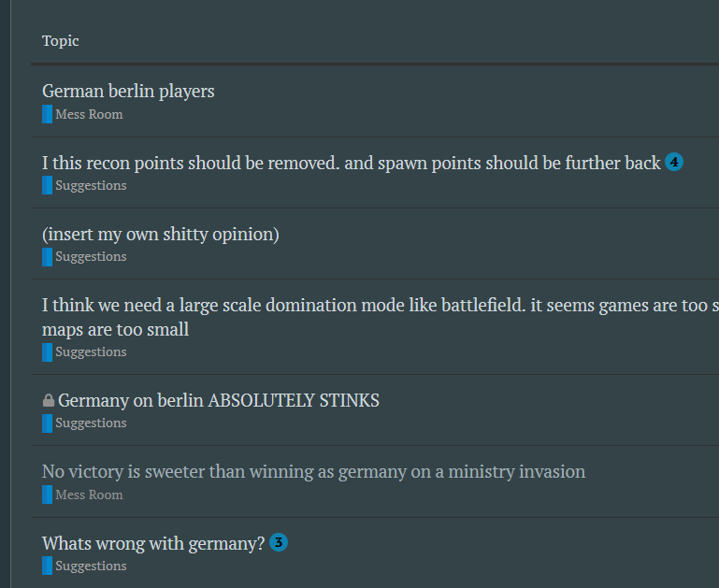The width and height of the screenshot is (719, 588).
Task: Click the Topic column header
Action: (61, 41)
